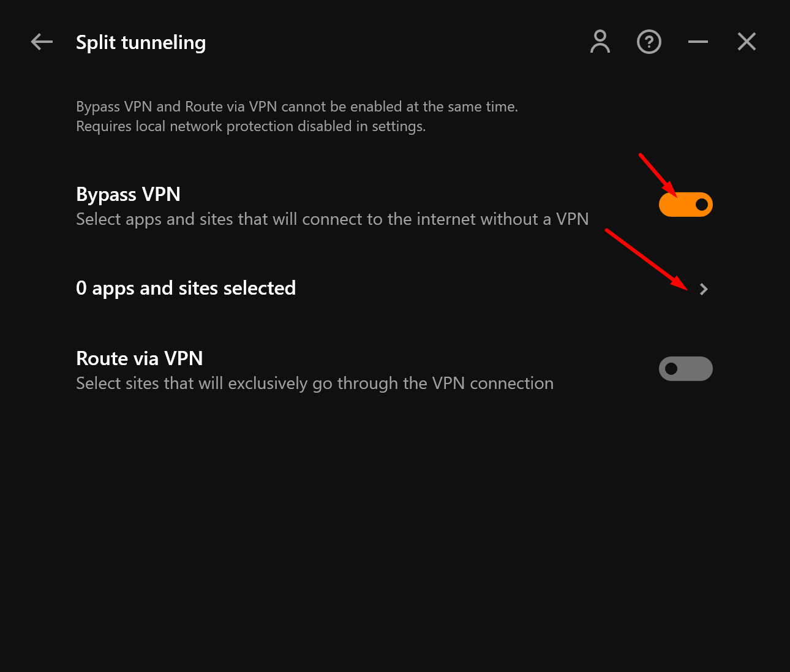Click the 'exclusively go through the VPN connection' description
The width and height of the screenshot is (790, 672).
pyautogui.click(x=391, y=383)
